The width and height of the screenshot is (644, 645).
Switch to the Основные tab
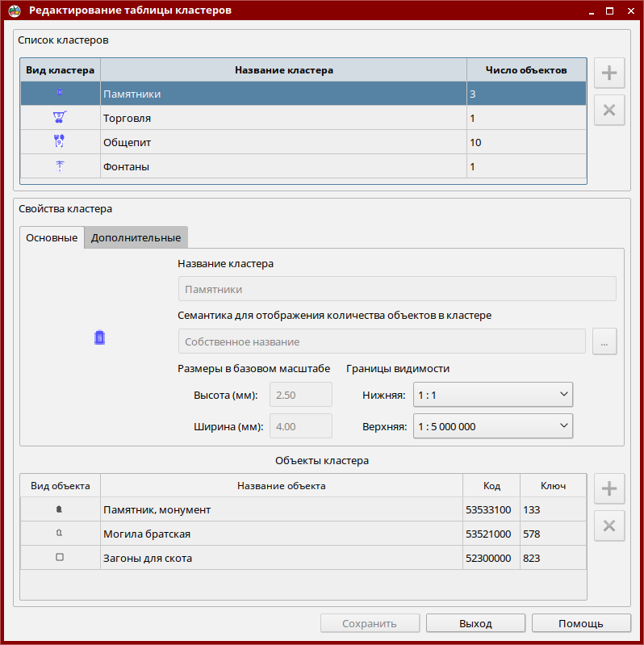pyautogui.click(x=52, y=238)
